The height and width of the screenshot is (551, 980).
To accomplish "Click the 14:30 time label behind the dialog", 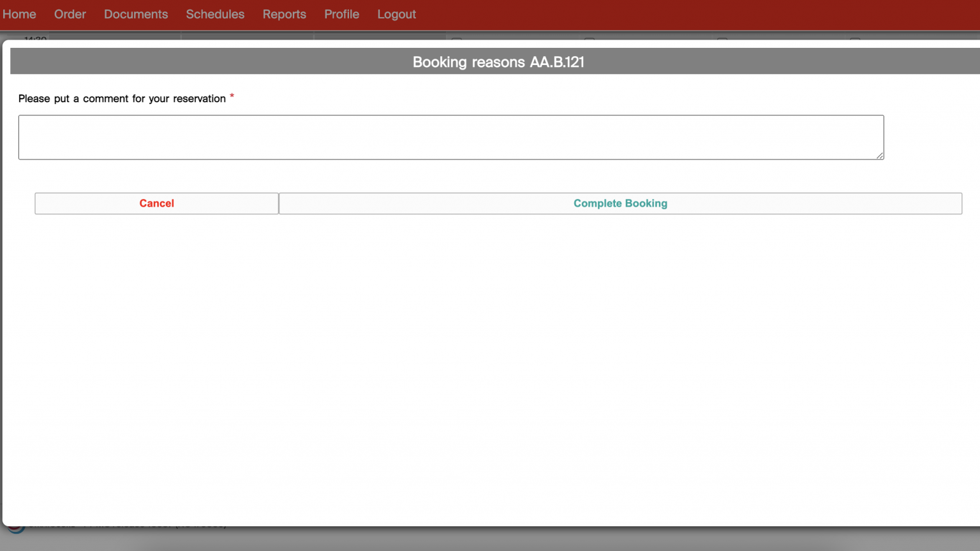I will pos(35,38).
